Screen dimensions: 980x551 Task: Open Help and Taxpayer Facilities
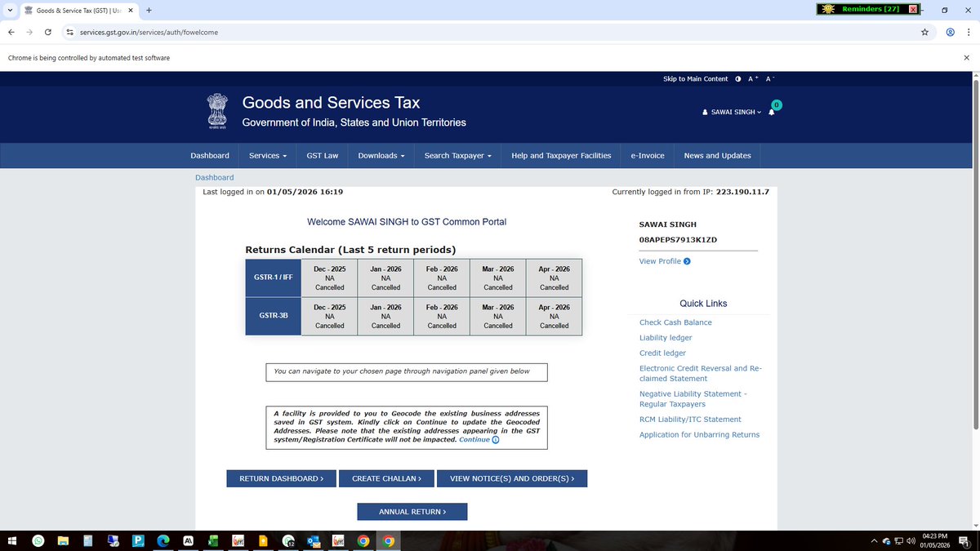pos(561,155)
